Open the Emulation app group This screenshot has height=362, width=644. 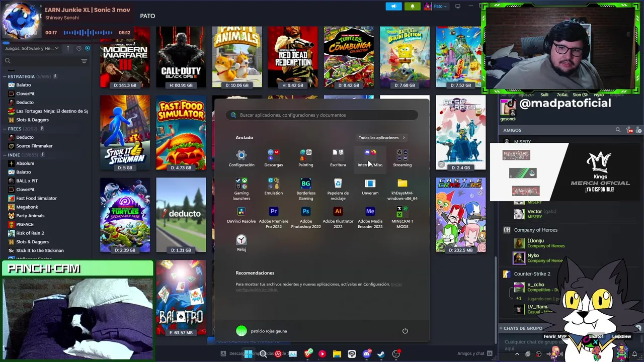[x=274, y=187]
